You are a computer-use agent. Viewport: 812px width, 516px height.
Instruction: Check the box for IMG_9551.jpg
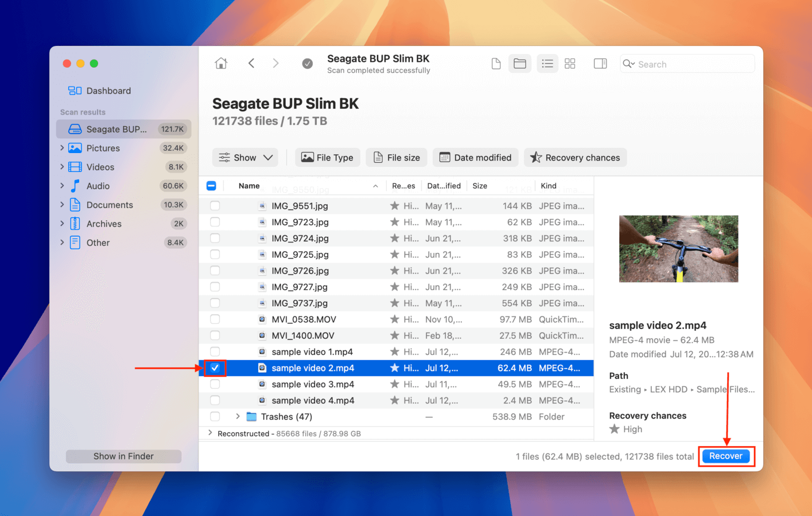pos(215,205)
